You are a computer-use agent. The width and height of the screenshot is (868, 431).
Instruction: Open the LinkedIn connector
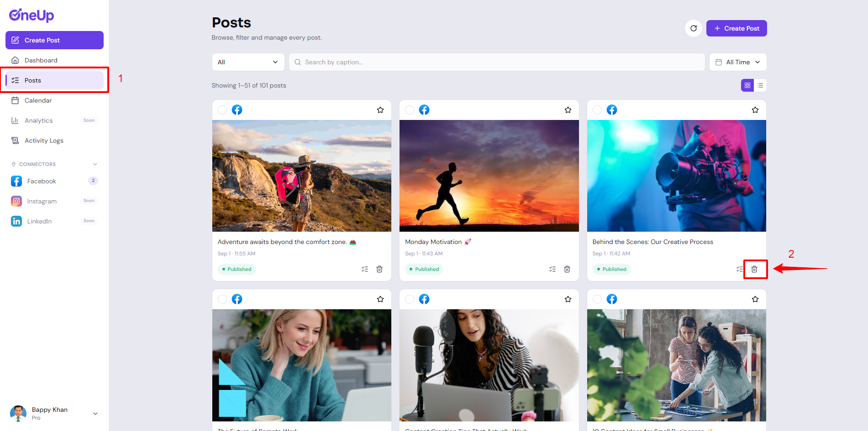coord(54,221)
